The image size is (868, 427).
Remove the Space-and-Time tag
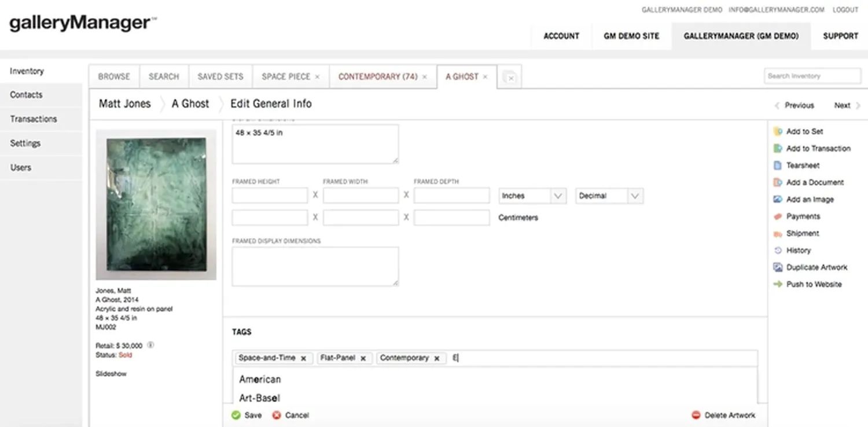(303, 358)
